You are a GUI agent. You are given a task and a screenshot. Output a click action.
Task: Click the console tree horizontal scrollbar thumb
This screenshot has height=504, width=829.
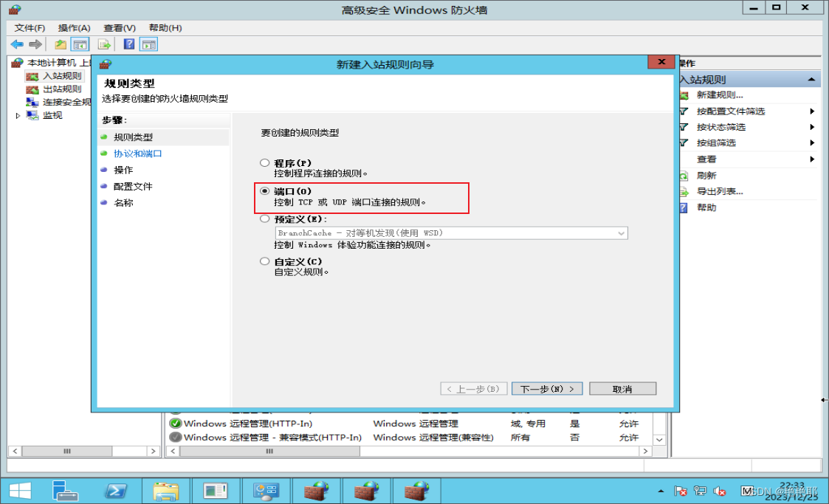coord(66,451)
